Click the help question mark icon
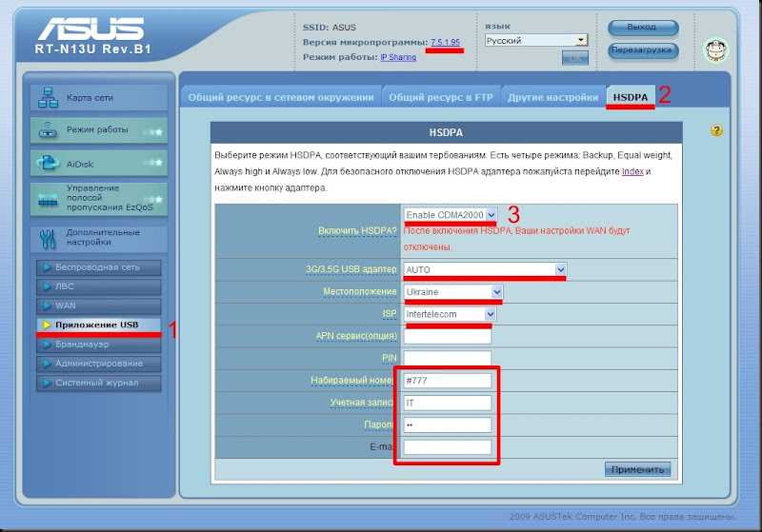The height and width of the screenshot is (532, 762). 716,130
